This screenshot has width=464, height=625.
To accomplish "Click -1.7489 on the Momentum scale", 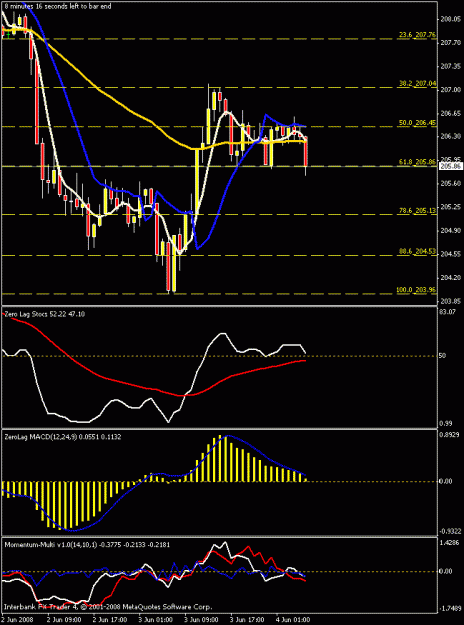I will [450, 610].
